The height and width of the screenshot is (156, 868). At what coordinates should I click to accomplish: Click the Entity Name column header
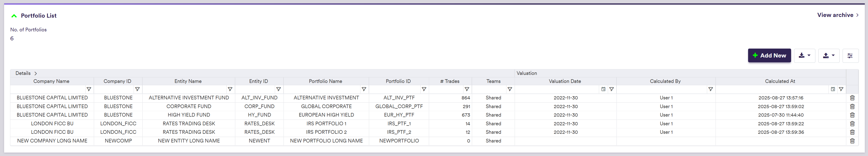[188, 81]
